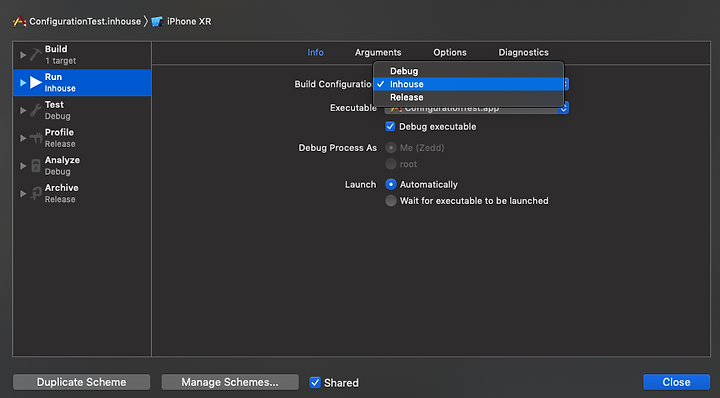Click the Manage Schemes button
The height and width of the screenshot is (398, 720).
[x=230, y=382]
